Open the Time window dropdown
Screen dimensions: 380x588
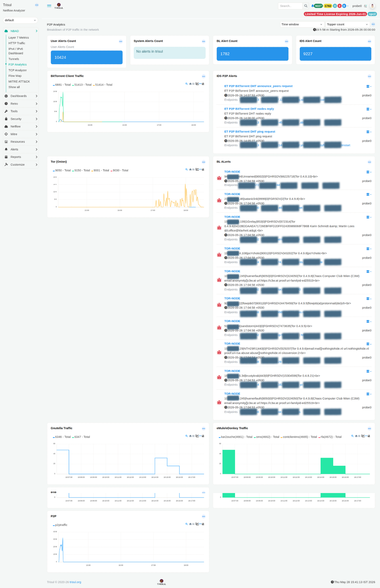tap(302, 24)
